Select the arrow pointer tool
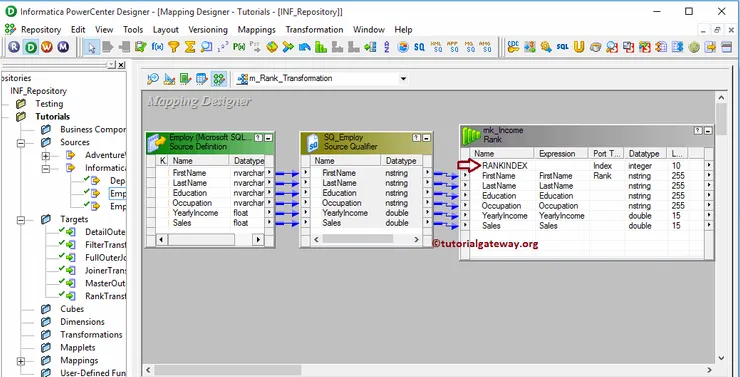Viewport: 740px width, 377px height. pos(92,47)
